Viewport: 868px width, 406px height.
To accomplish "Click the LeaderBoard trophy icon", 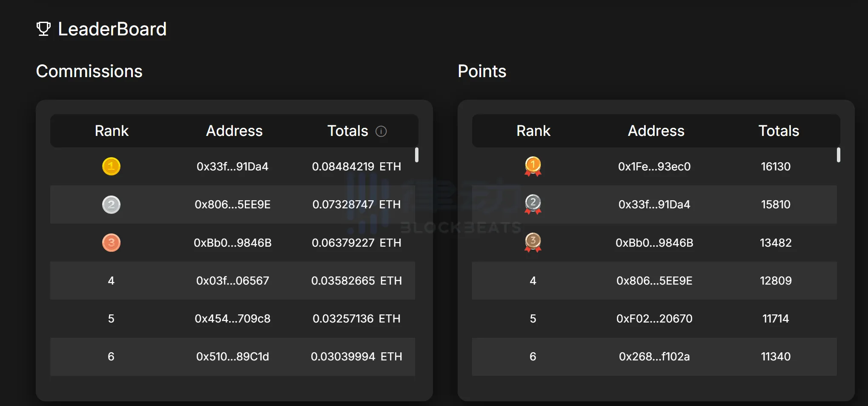I will [x=43, y=29].
